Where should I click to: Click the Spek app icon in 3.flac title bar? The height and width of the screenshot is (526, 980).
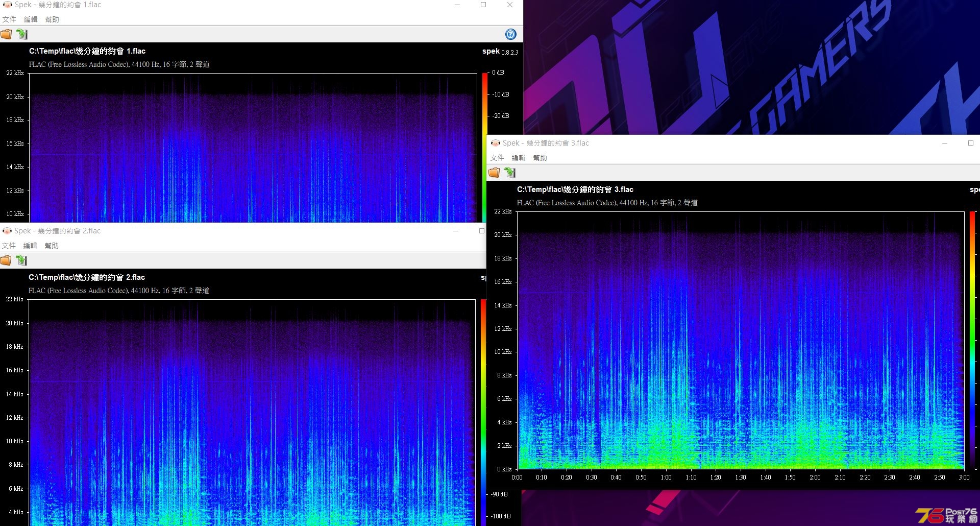[495, 143]
